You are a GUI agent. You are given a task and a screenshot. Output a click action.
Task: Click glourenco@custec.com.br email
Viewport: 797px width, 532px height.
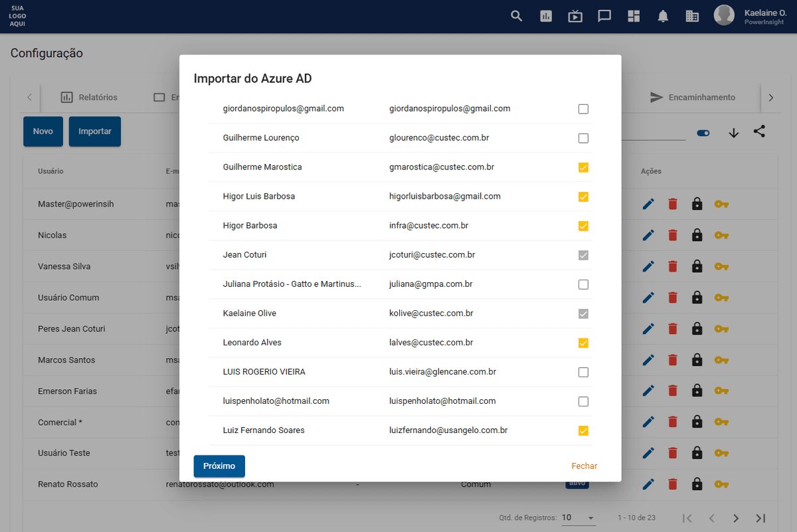[x=439, y=138]
